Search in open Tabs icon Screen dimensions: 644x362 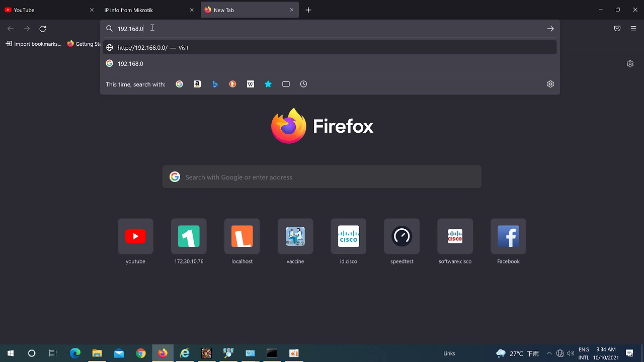tap(286, 84)
